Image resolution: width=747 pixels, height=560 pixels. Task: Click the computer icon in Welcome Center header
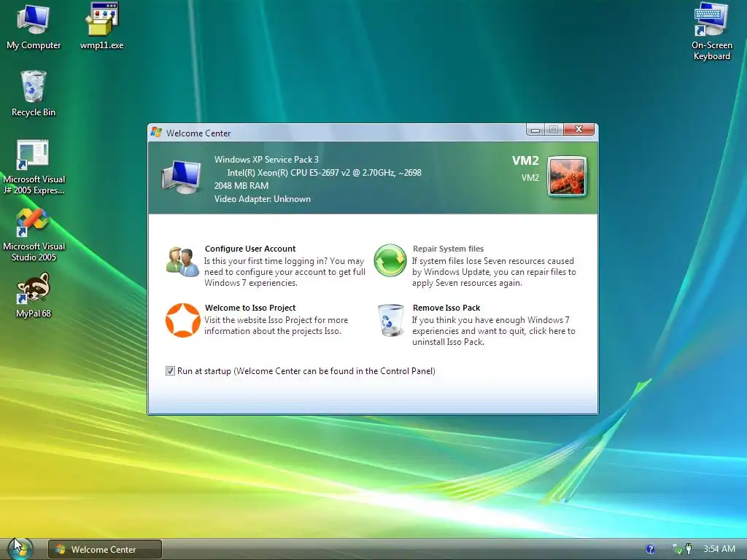click(x=182, y=176)
